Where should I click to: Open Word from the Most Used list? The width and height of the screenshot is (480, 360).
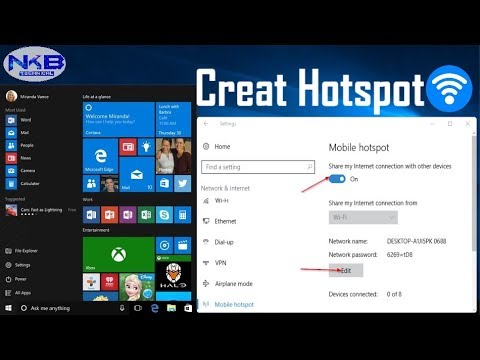[18, 120]
